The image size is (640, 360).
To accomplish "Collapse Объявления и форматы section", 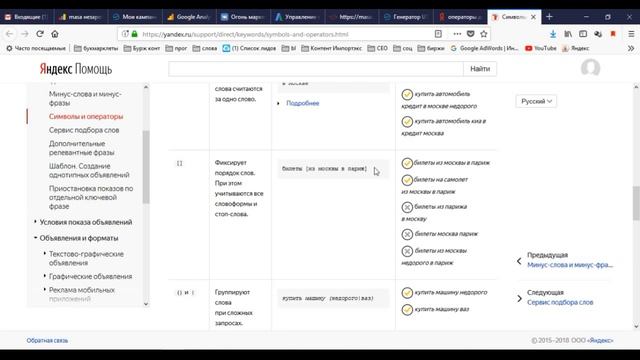I will point(79,238).
